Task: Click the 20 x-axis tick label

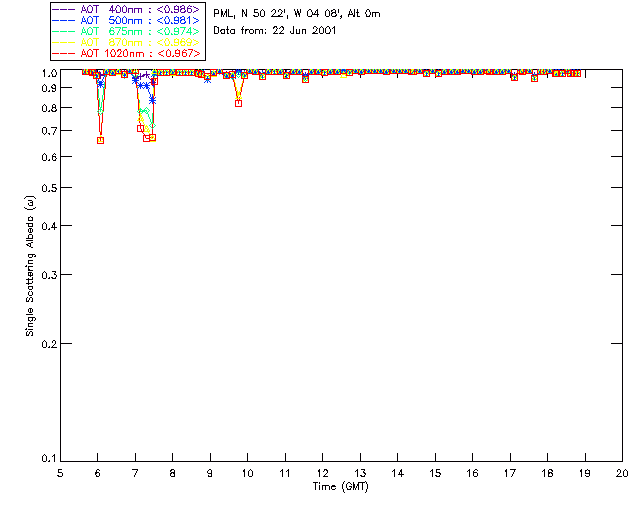Action: coord(622,473)
